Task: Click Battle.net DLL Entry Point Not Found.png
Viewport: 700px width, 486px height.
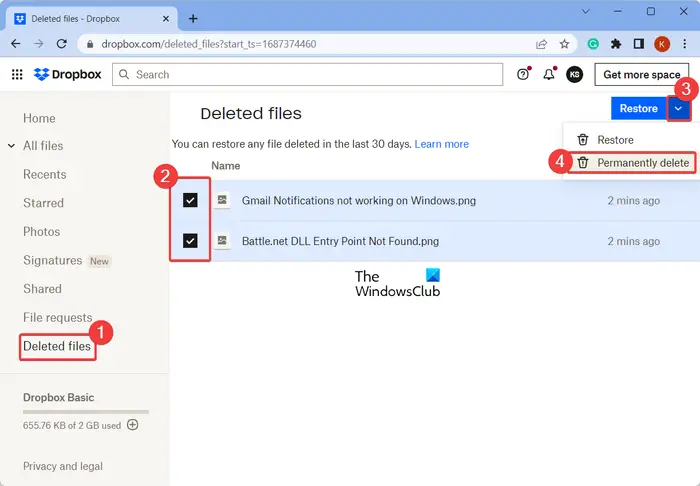Action: 340,241
